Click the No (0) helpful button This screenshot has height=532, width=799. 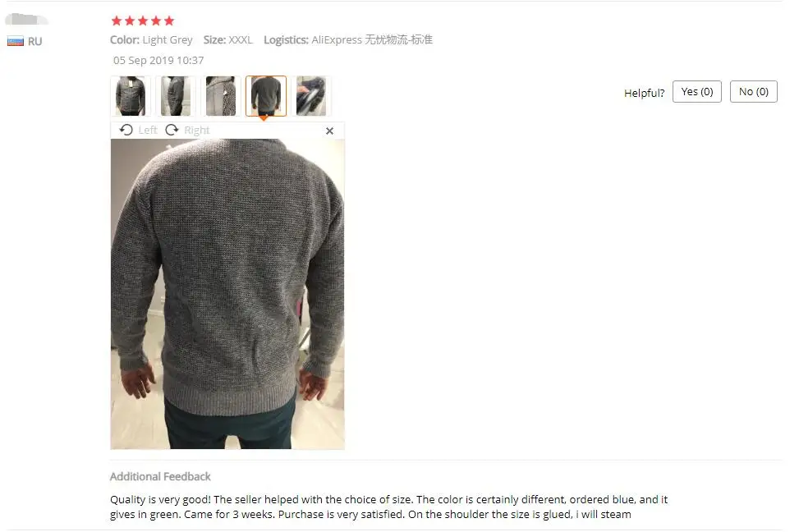754,92
